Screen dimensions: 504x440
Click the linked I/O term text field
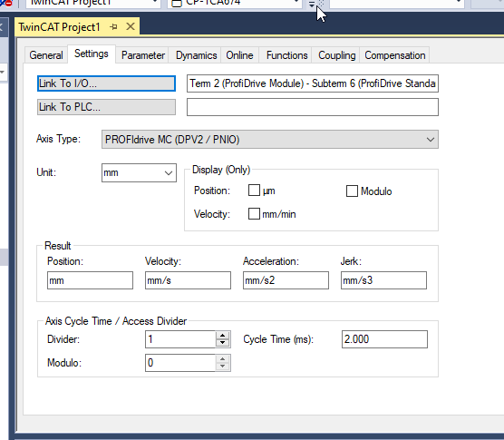click(x=313, y=83)
